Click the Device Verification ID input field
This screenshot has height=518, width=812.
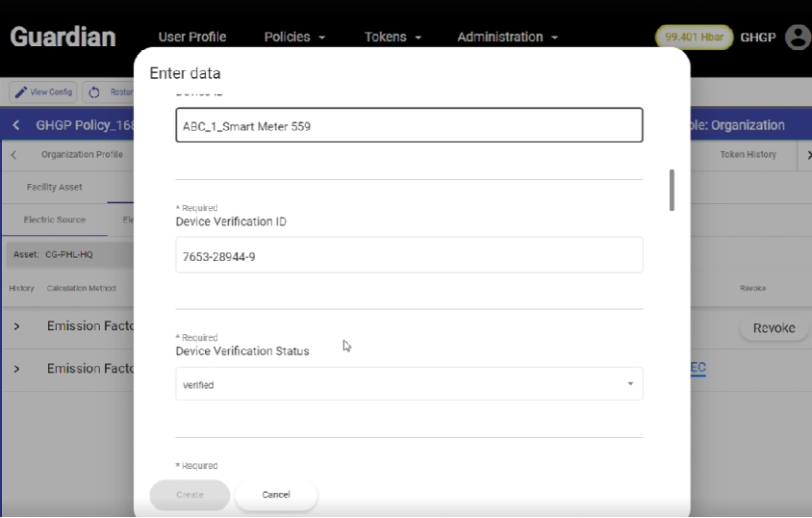pyautogui.click(x=409, y=255)
